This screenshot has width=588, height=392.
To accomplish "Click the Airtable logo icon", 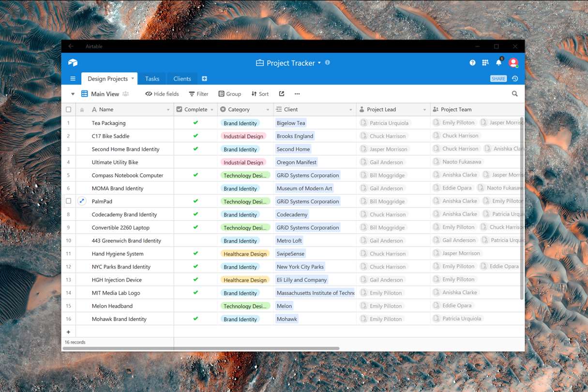I will point(73,62).
